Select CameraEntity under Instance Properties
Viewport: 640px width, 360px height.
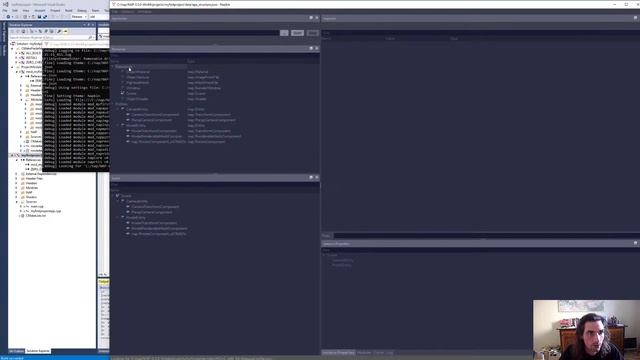(343, 260)
